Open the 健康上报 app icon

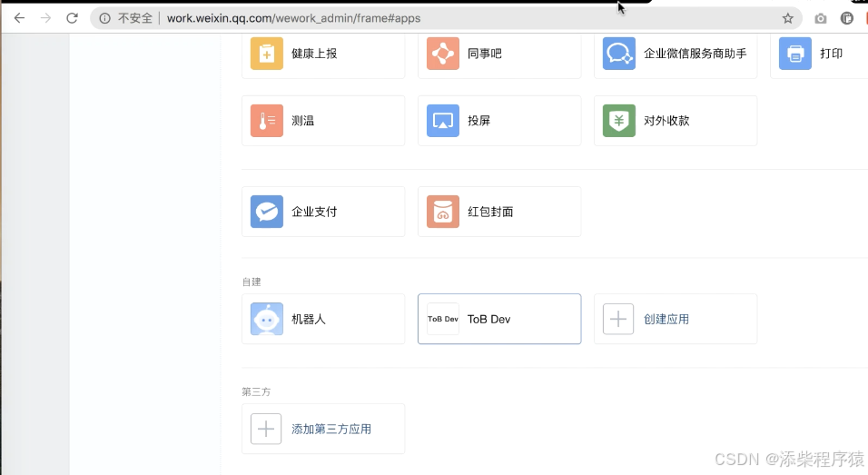[266, 54]
